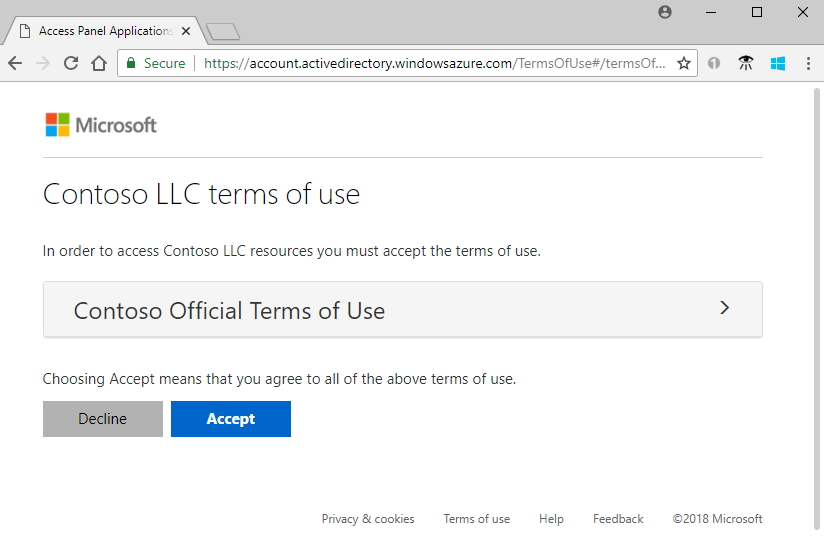
Task: Open the grey circular extension icon
Action: pos(714,64)
